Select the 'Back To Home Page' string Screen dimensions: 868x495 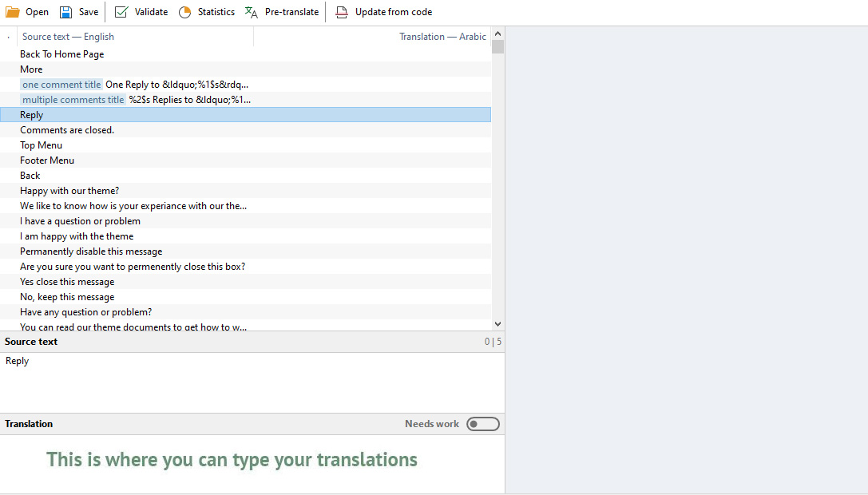[62, 54]
